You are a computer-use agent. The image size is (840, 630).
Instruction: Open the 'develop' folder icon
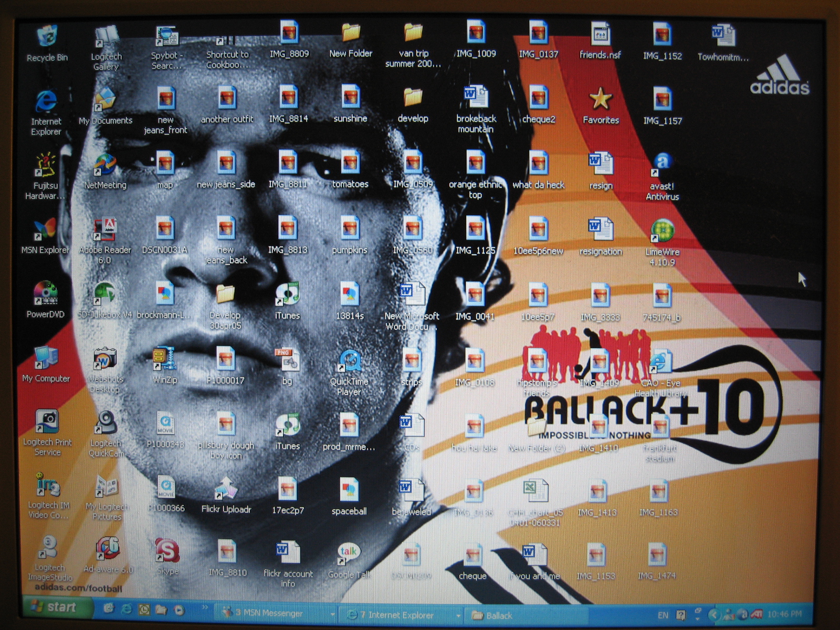413,98
